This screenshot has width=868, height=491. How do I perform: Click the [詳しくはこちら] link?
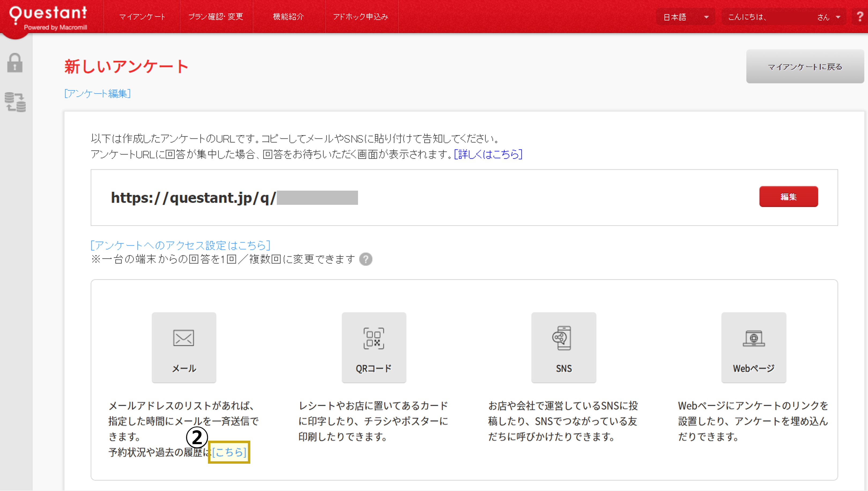pyautogui.click(x=488, y=154)
